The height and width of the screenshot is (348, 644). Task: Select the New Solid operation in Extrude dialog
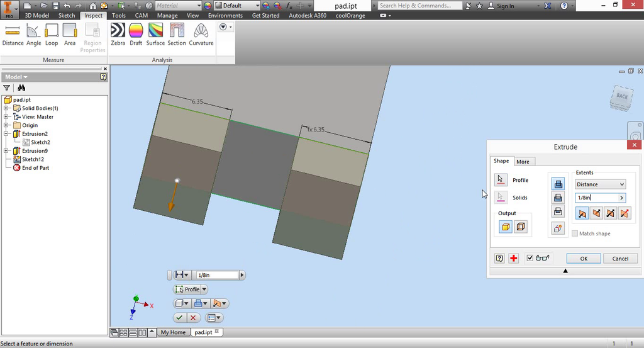(x=558, y=228)
